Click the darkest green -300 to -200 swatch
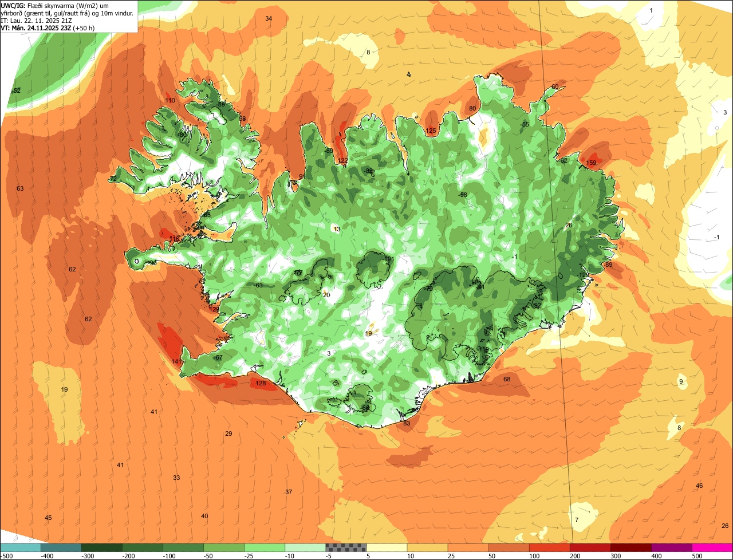Viewport: 733px width, 560px height. tap(102, 547)
